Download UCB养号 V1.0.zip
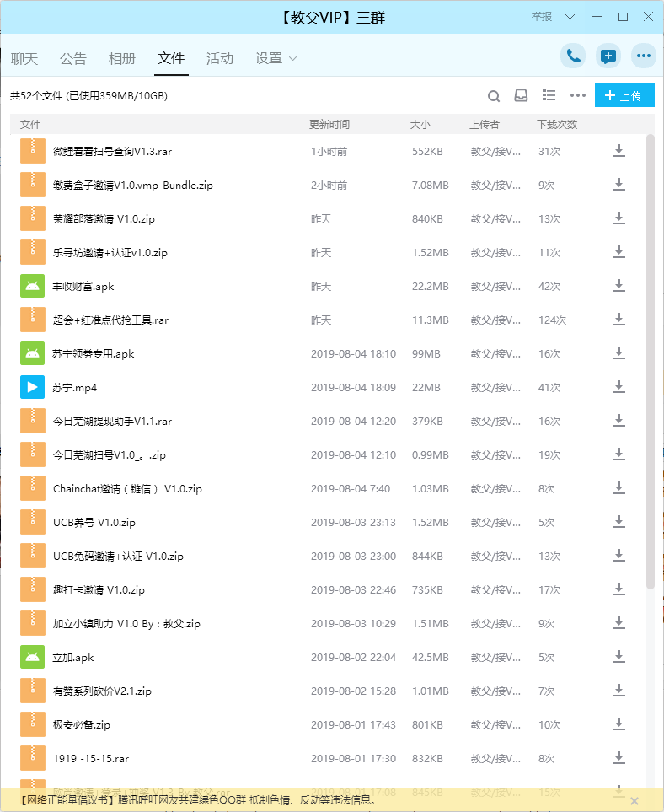 pyautogui.click(x=618, y=522)
